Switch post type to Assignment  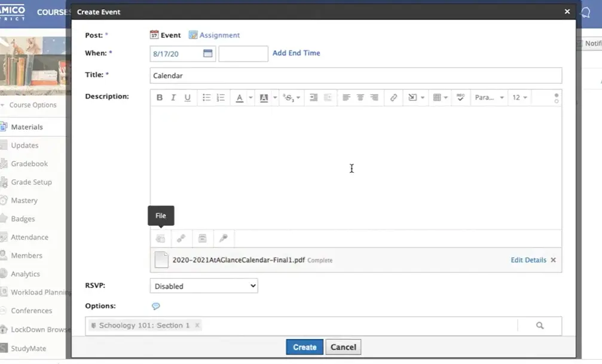click(x=214, y=35)
